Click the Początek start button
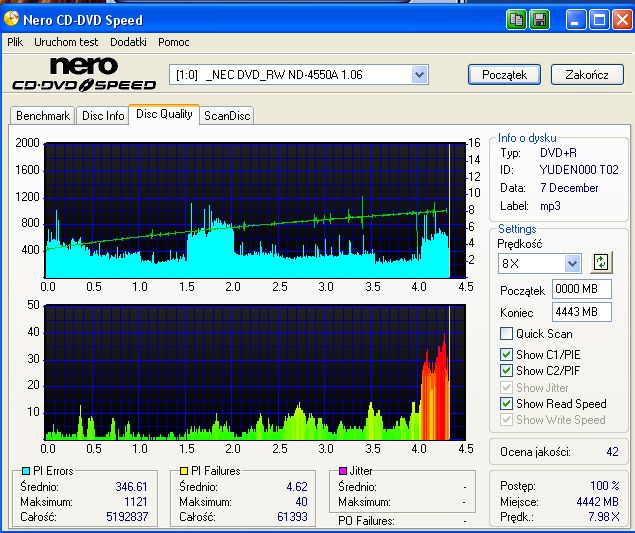This screenshot has height=533, width=635. pos(504,75)
